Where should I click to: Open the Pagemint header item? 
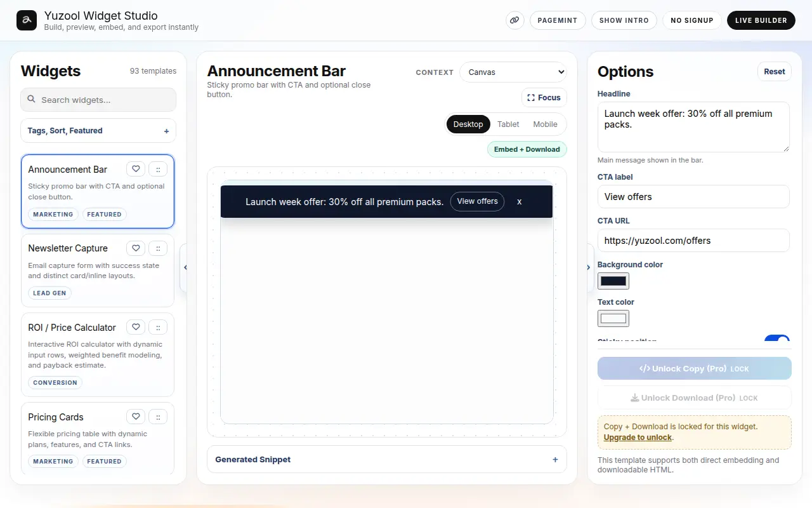pos(558,20)
